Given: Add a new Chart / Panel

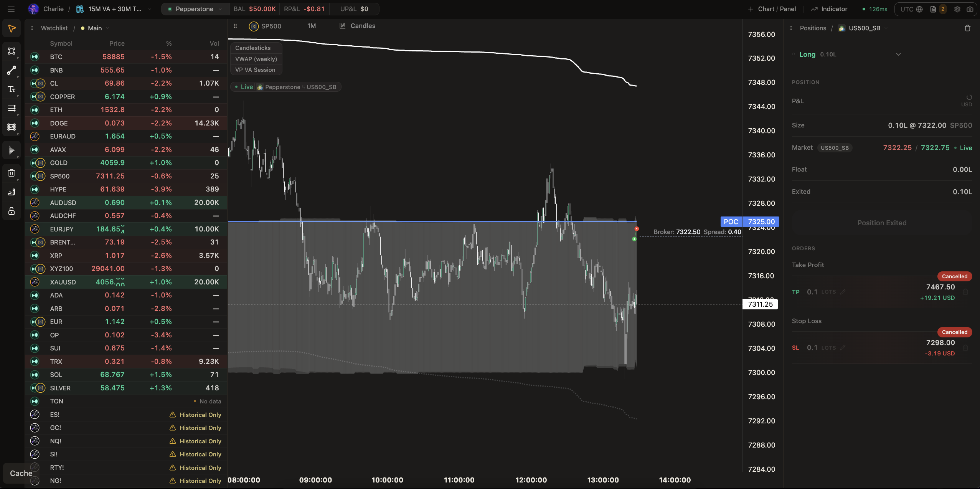Looking at the screenshot, I should coord(772,9).
